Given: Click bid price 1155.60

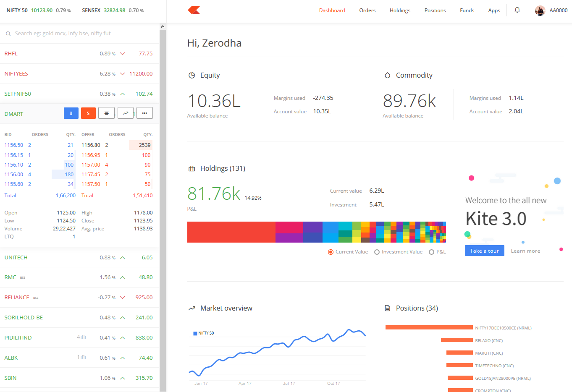Looking at the screenshot, I should coord(14,184).
